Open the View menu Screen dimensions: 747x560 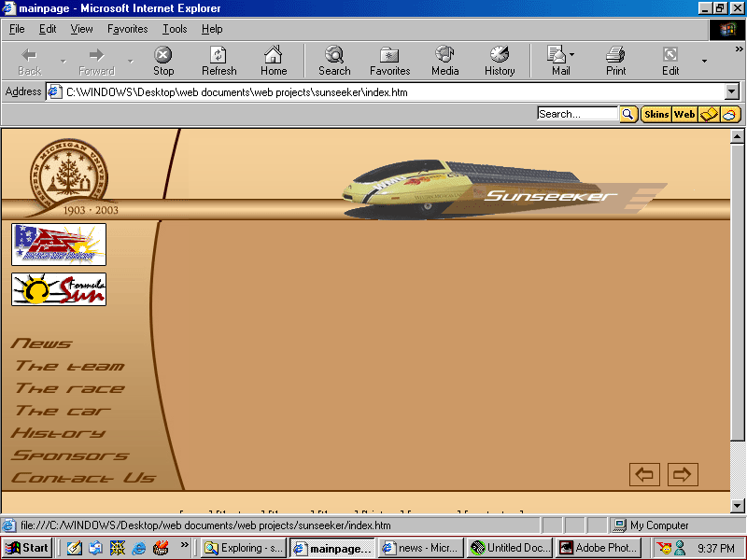point(81,29)
